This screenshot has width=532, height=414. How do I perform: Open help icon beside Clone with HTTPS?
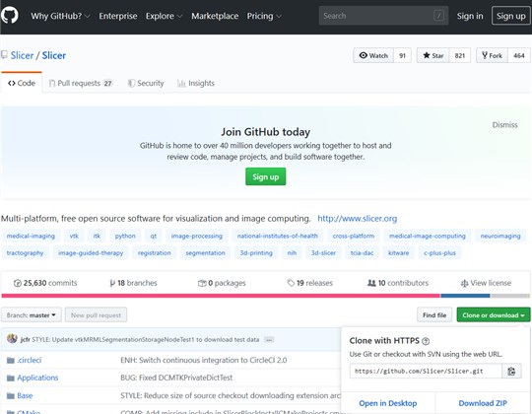[x=426, y=341]
